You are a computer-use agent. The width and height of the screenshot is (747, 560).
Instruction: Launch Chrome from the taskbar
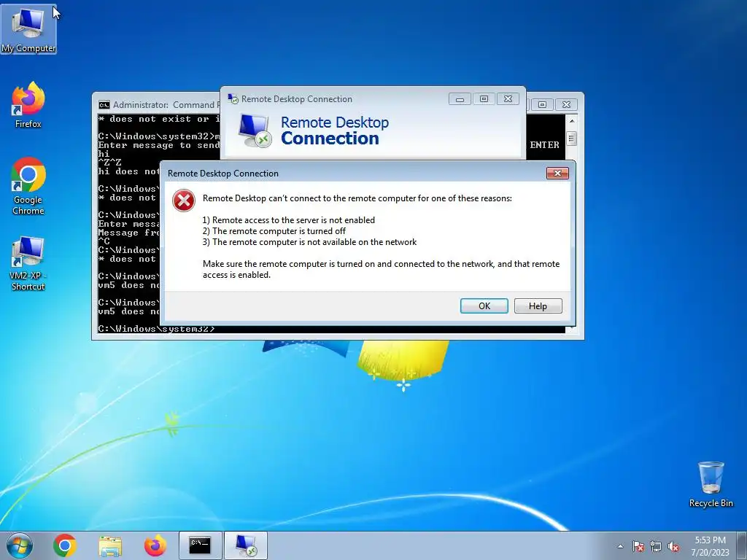pos(65,545)
